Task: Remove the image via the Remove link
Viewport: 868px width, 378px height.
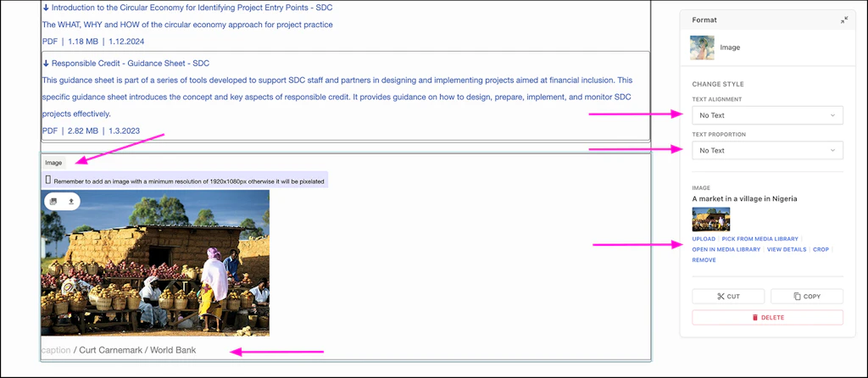Action: 704,260
